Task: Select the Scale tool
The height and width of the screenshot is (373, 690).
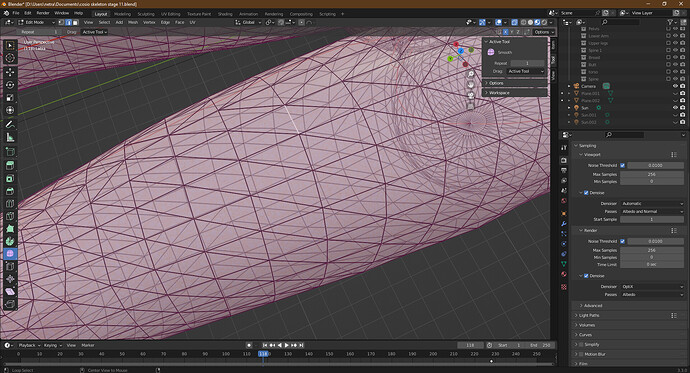Action: [x=10, y=98]
